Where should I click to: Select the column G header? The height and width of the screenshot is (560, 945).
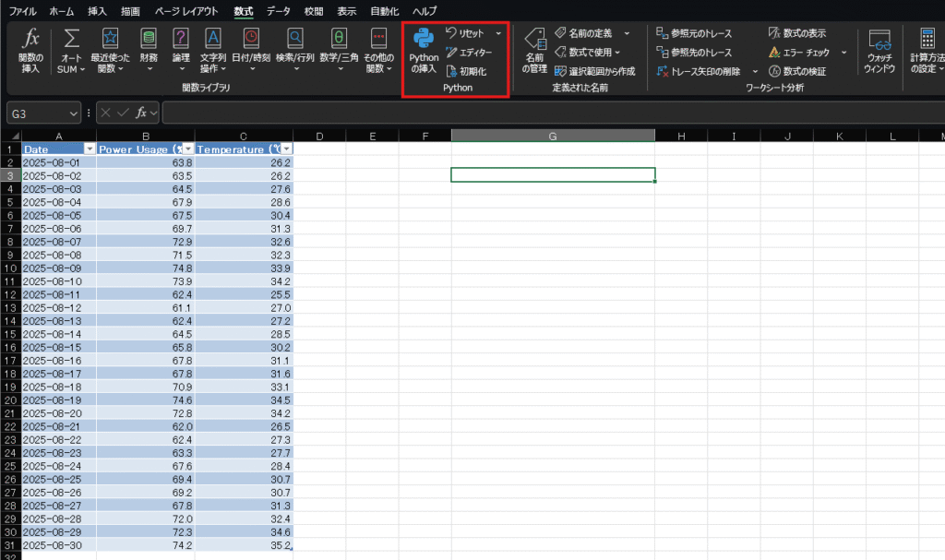pyautogui.click(x=552, y=136)
